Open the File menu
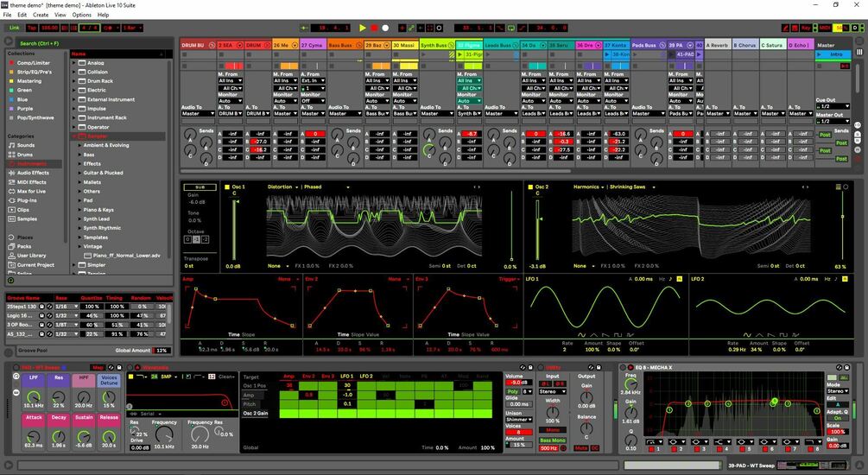 (7, 15)
